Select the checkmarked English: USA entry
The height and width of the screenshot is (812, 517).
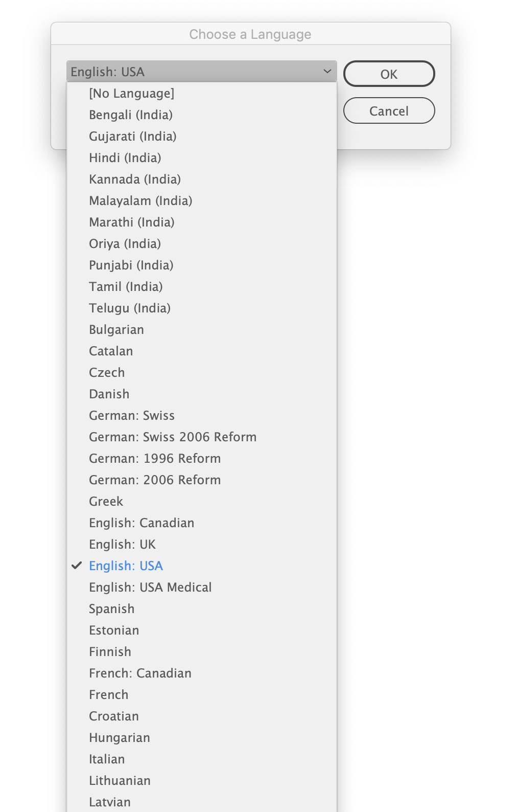pos(126,566)
